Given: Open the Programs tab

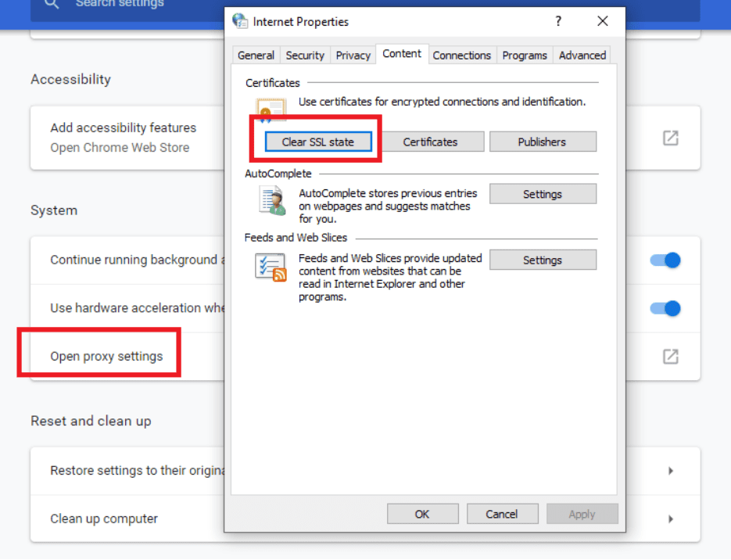Looking at the screenshot, I should pyautogui.click(x=525, y=56).
